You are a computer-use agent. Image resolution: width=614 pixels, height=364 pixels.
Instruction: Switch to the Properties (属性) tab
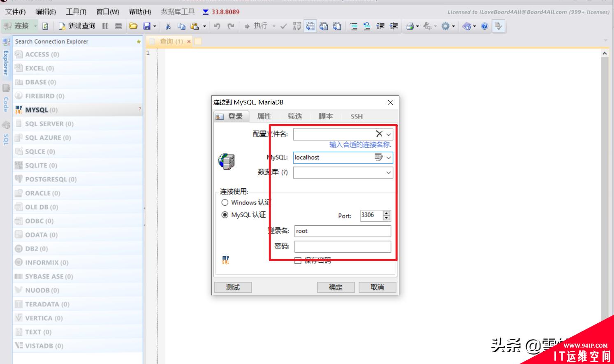point(264,116)
